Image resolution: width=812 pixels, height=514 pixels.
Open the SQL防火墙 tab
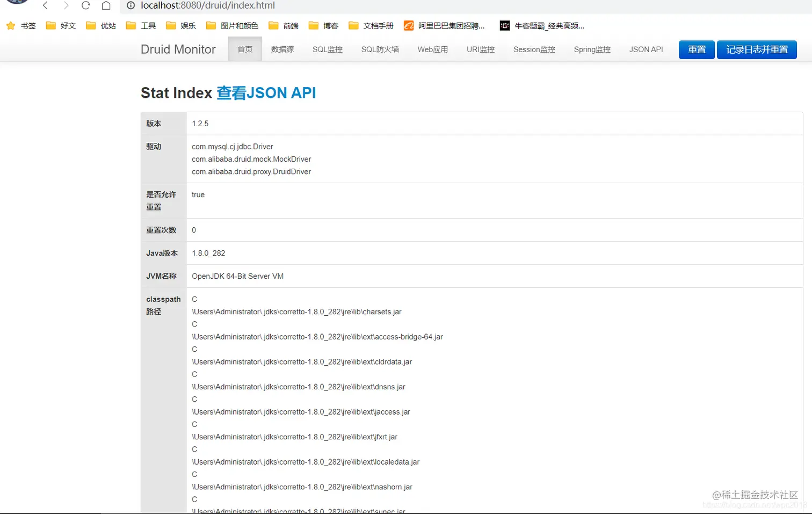380,49
